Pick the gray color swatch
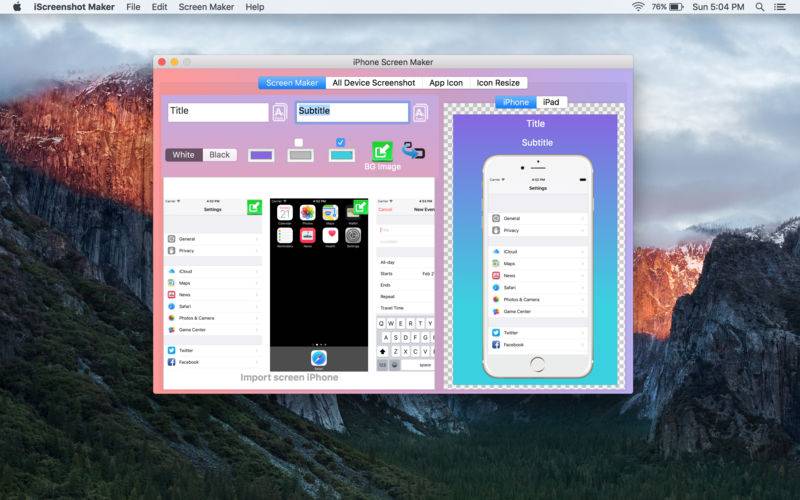This screenshot has height=500, width=800. coord(301,155)
